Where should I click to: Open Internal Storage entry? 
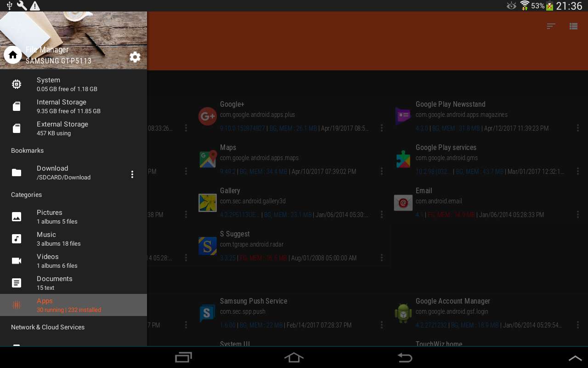click(x=73, y=106)
